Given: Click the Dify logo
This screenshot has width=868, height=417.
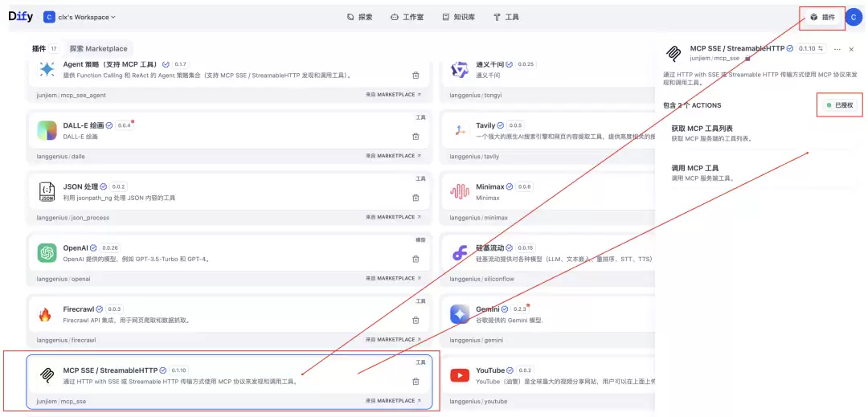Looking at the screenshot, I should (x=21, y=17).
